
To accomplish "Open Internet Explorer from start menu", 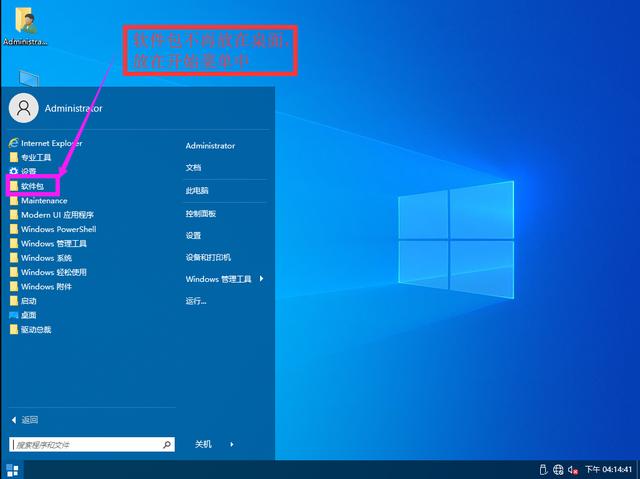I will 46,143.
